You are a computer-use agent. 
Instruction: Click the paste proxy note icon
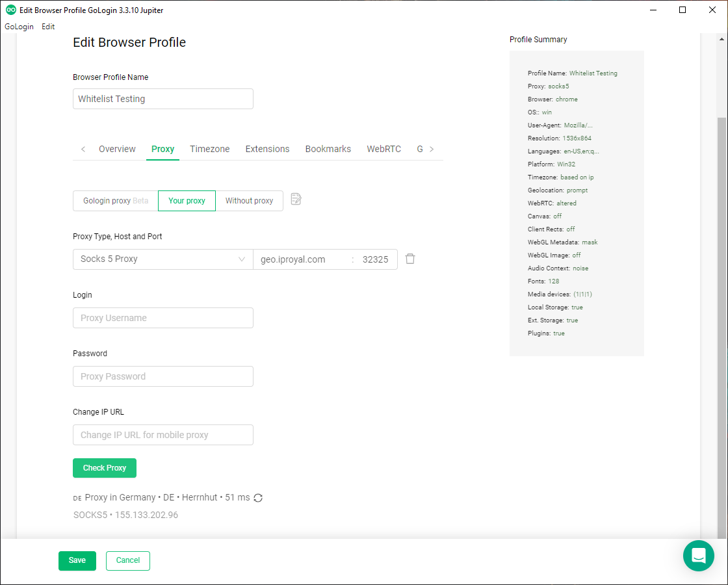pyautogui.click(x=296, y=199)
